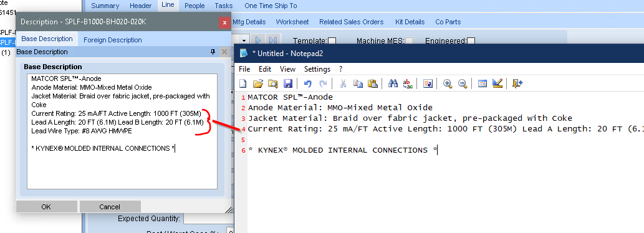Redo the edit in Notepad2

(323, 83)
